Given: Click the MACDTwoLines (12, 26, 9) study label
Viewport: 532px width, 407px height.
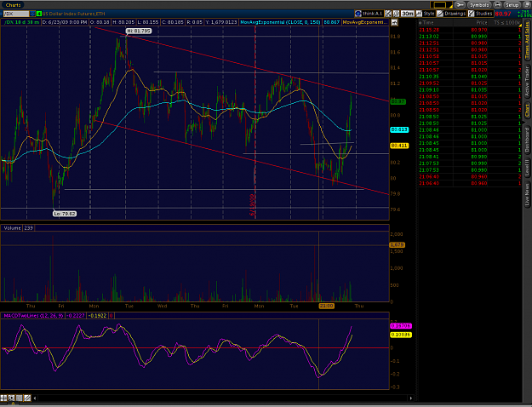Looking at the screenshot, I should (x=33, y=316).
